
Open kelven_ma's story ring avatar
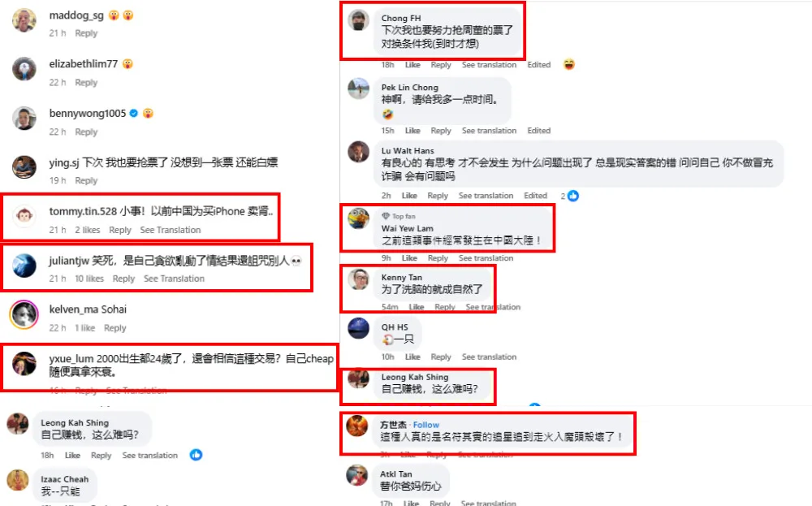(24, 314)
